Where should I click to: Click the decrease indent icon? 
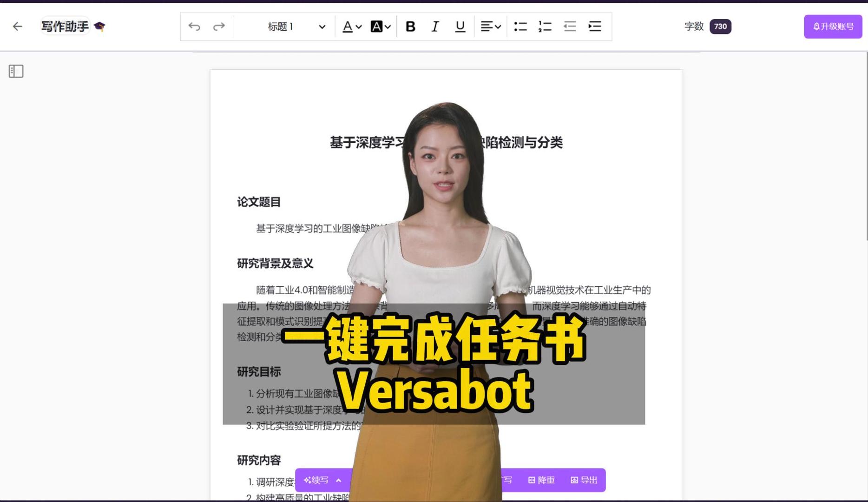[x=569, y=26]
